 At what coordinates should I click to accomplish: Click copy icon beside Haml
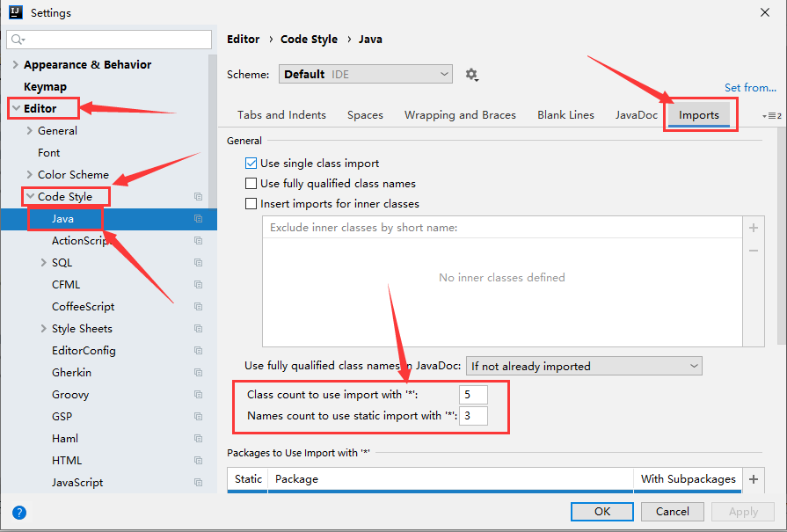198,439
